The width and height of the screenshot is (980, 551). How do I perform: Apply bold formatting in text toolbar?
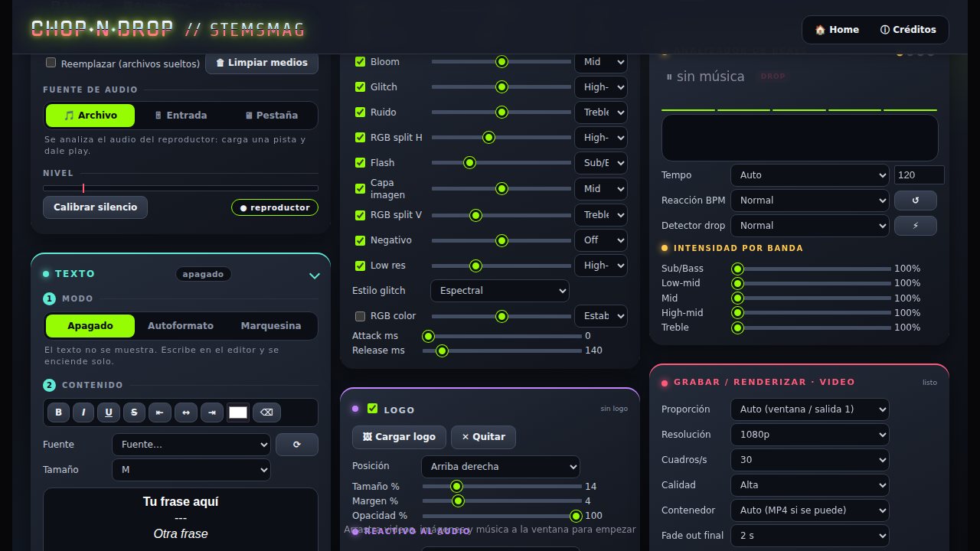coord(58,412)
